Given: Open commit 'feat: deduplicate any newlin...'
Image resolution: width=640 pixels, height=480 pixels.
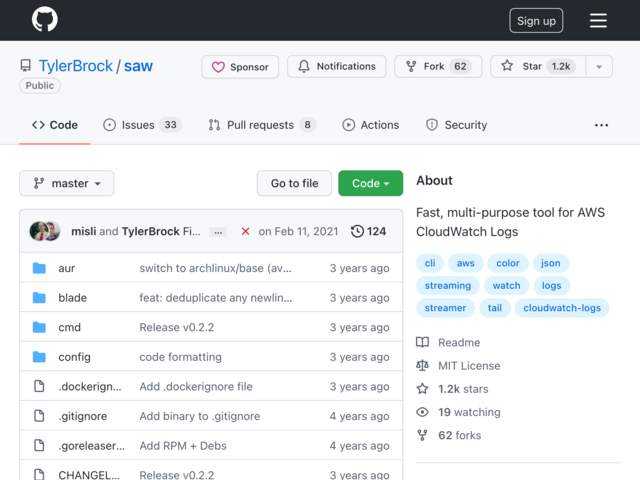Looking at the screenshot, I should (x=216, y=298).
